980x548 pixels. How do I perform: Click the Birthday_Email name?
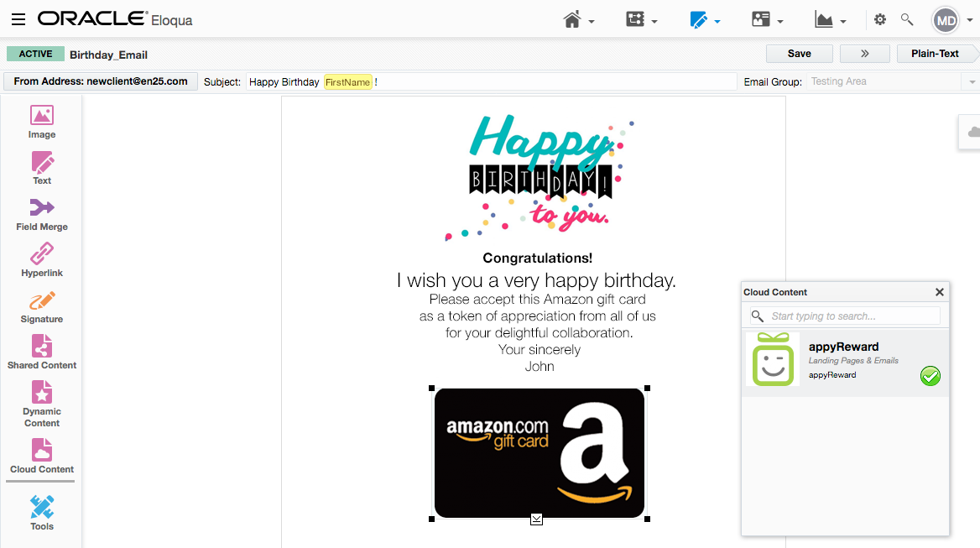(109, 55)
